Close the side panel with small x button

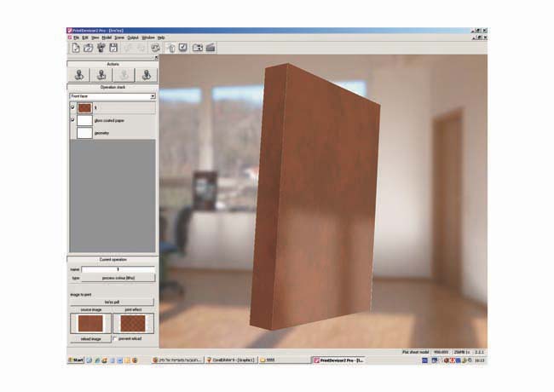point(156,57)
